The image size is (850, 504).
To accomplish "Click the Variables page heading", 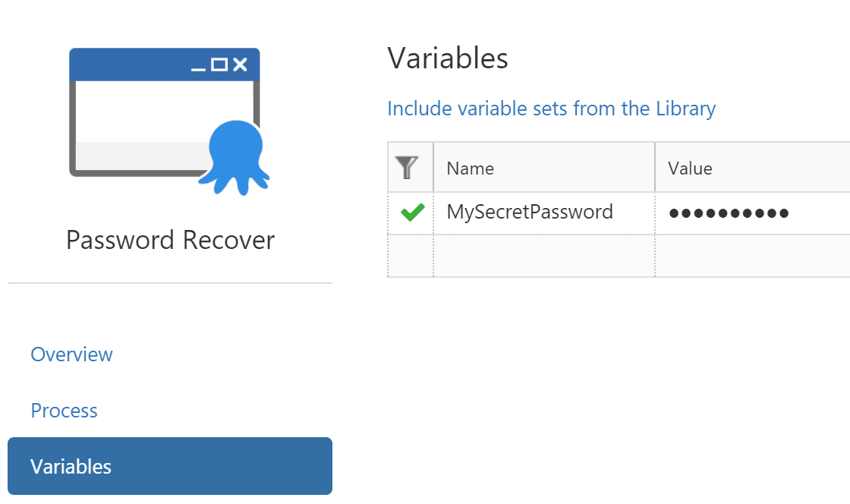I will pyautogui.click(x=448, y=58).
